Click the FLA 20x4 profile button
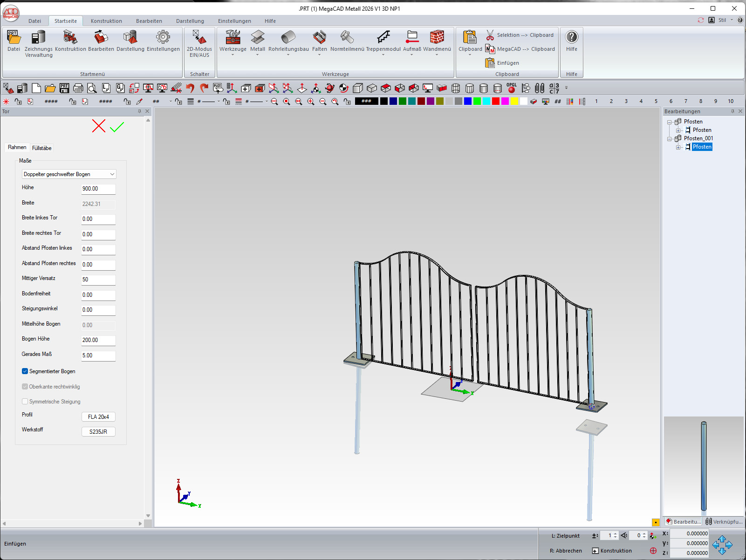The width and height of the screenshot is (746, 560). pos(98,417)
